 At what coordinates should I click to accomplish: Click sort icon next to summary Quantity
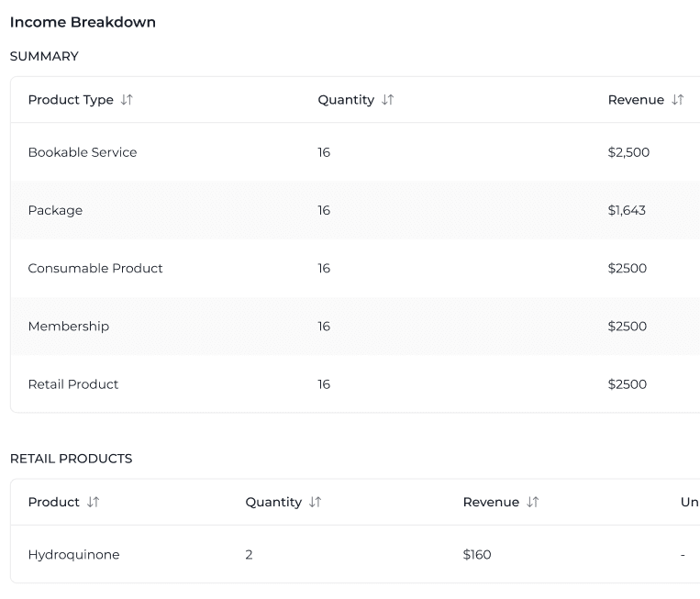pyautogui.click(x=387, y=100)
